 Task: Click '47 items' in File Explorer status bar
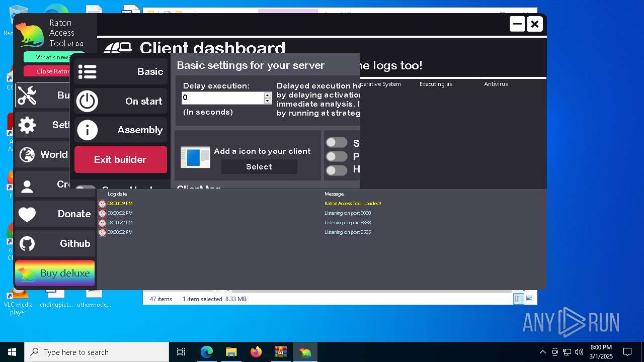(x=161, y=299)
